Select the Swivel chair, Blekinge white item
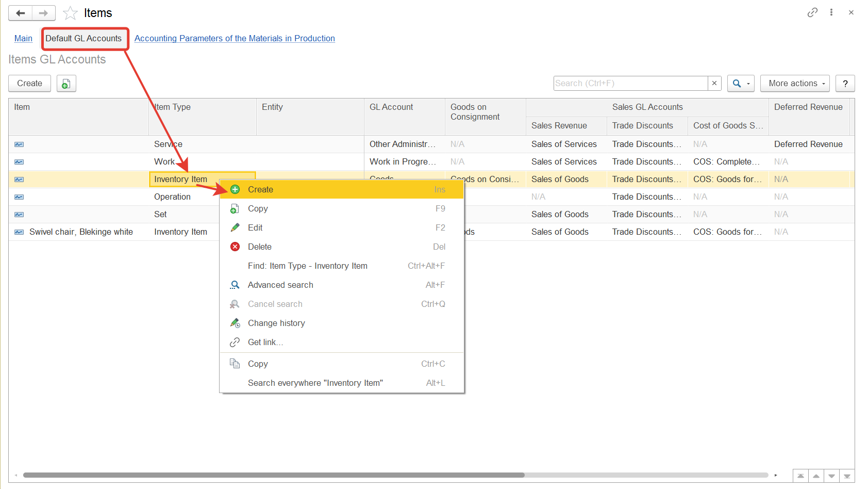Screen dimensions: 868x489 [x=81, y=232]
